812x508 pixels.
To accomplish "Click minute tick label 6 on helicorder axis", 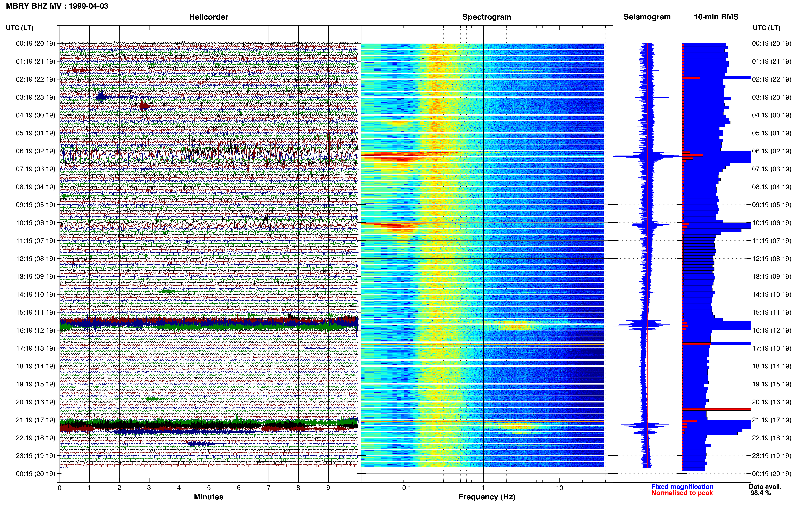I will point(239,488).
